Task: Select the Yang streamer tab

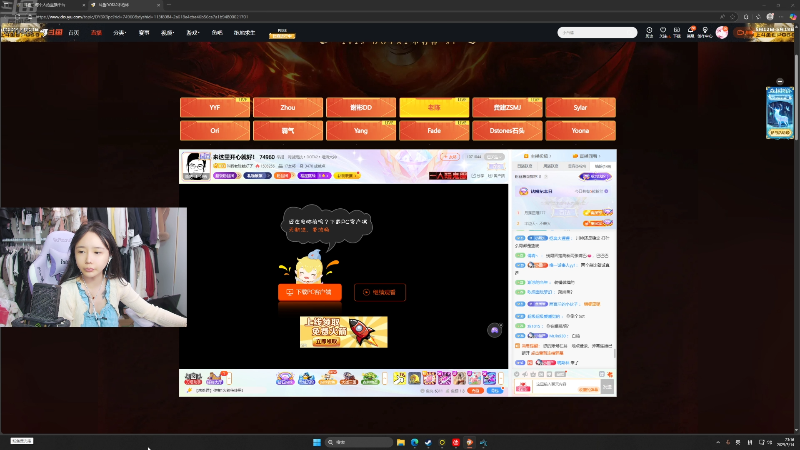Action: (x=361, y=131)
